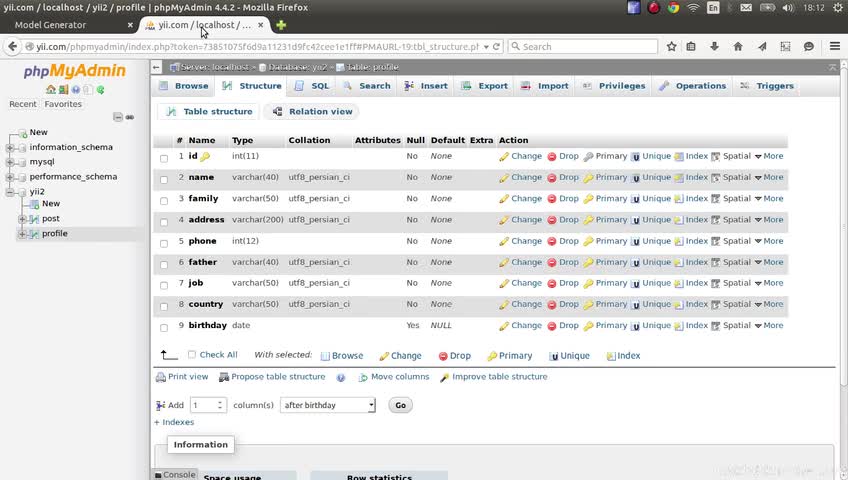Click Firefox home icon in toolbar
This screenshot has width=848, height=480.
tap(738, 46)
